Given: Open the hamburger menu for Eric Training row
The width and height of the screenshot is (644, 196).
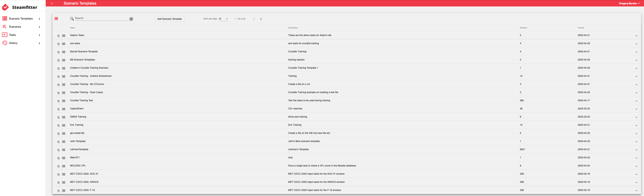Looking at the screenshot, I should pyautogui.click(x=64, y=125).
